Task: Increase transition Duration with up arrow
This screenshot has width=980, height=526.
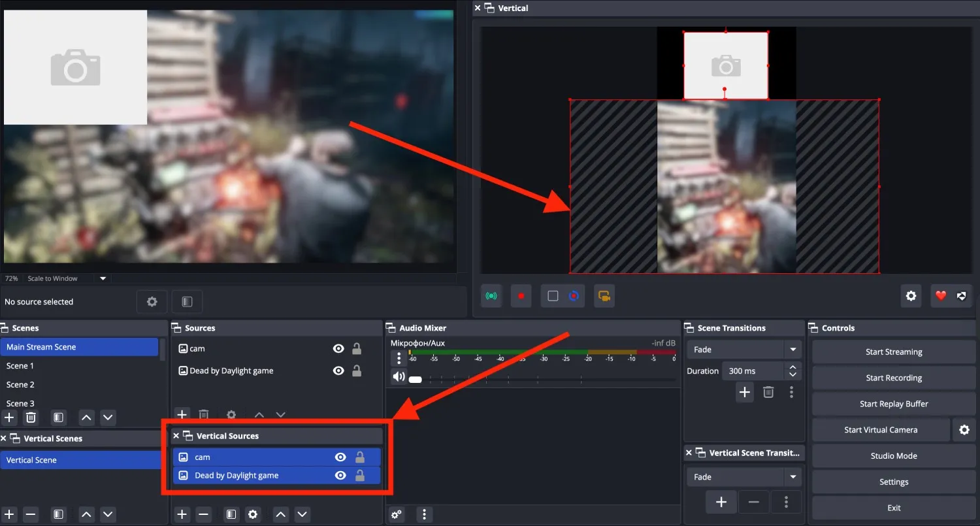Action: pyautogui.click(x=792, y=367)
